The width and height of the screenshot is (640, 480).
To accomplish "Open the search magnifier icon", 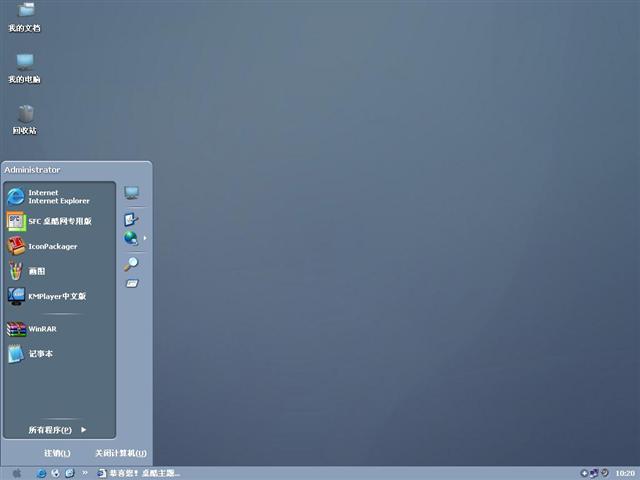I will (131, 264).
